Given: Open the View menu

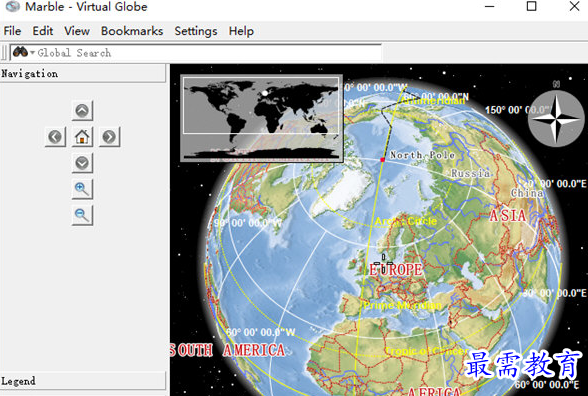Looking at the screenshot, I should (x=77, y=31).
